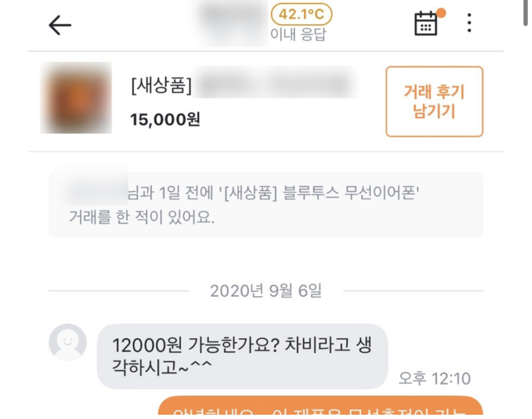Open the blurred seller name in header
The image size is (532, 419).
(x=233, y=22)
